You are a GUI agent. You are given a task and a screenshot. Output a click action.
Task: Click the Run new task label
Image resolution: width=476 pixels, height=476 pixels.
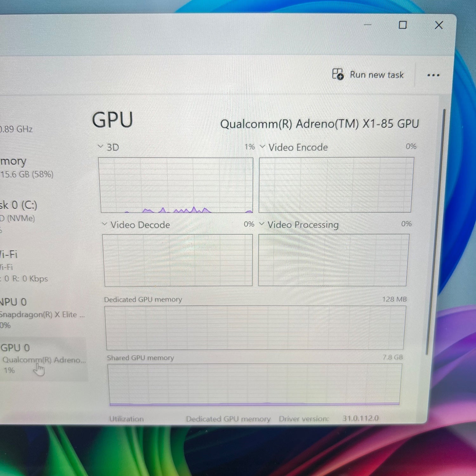point(377,75)
